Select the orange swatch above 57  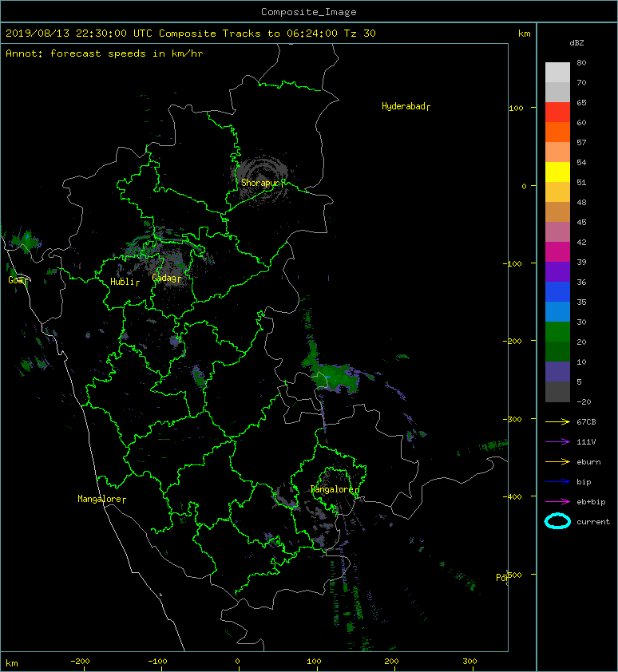tap(557, 132)
